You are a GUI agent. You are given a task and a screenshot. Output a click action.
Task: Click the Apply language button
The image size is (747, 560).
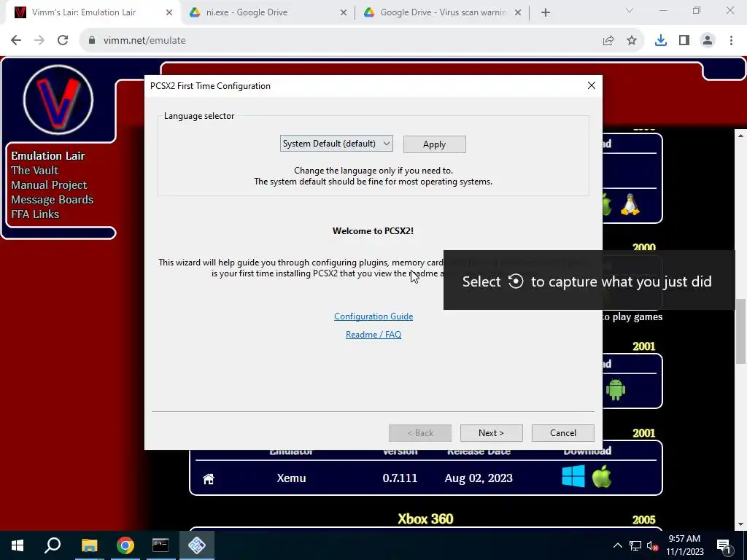tap(435, 144)
